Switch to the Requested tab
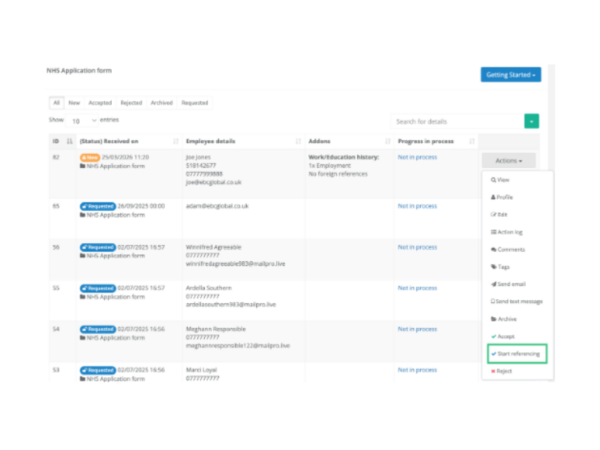Viewport: 600px width, 450px height. point(195,103)
